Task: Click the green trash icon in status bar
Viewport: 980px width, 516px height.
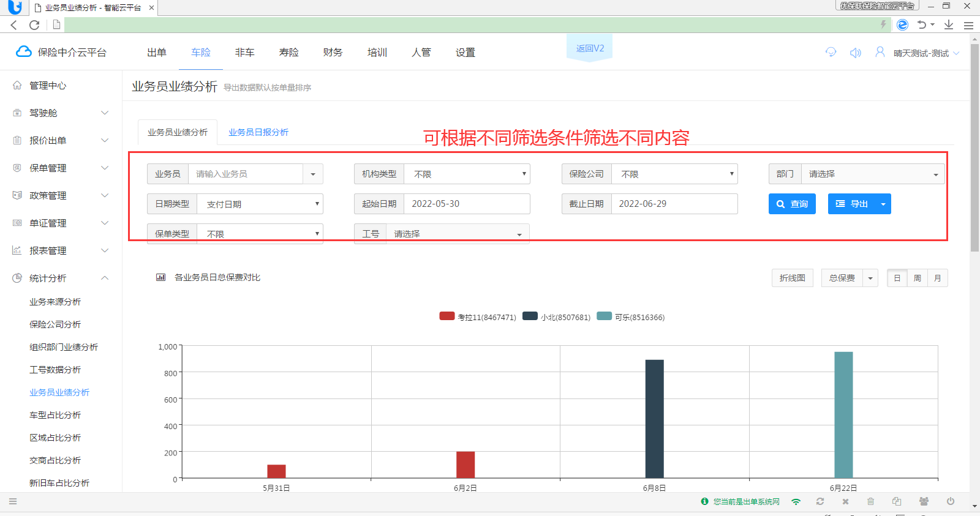Action: tap(871, 501)
